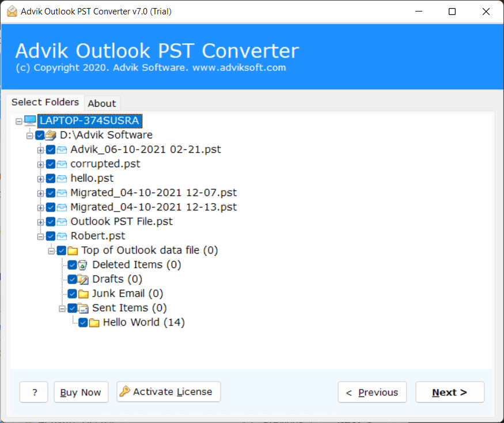Screen dimensions: 504x423
Task: Open help with the ? button
Action: [34, 392]
